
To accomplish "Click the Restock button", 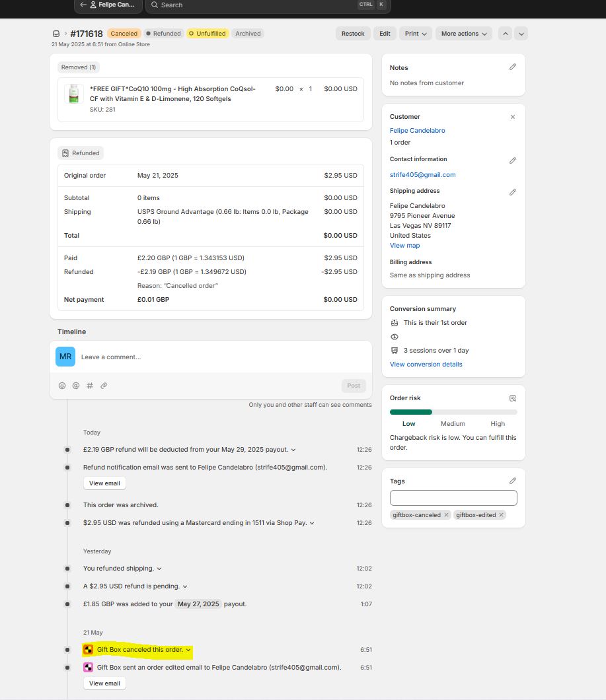I will click(353, 34).
